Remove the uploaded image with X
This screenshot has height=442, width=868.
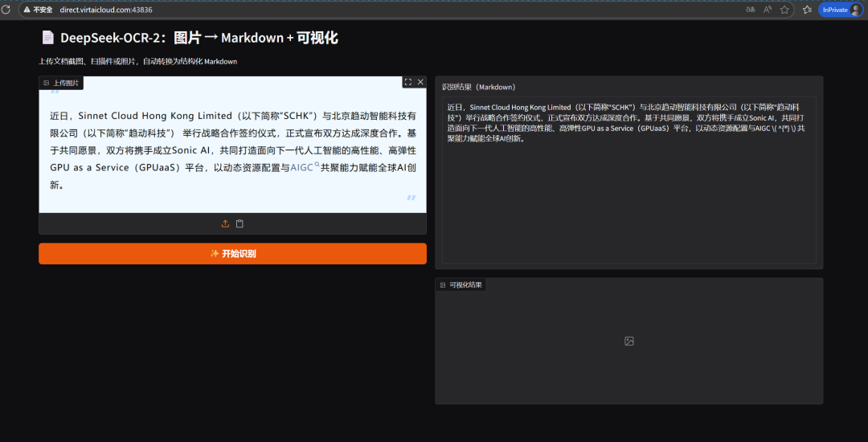pyautogui.click(x=420, y=82)
